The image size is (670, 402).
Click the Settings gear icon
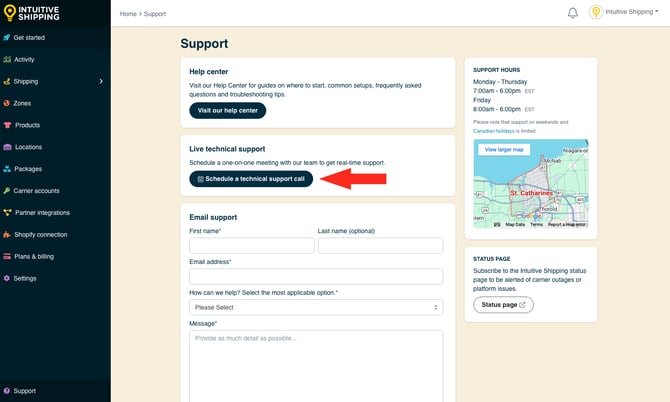[x=6, y=278]
